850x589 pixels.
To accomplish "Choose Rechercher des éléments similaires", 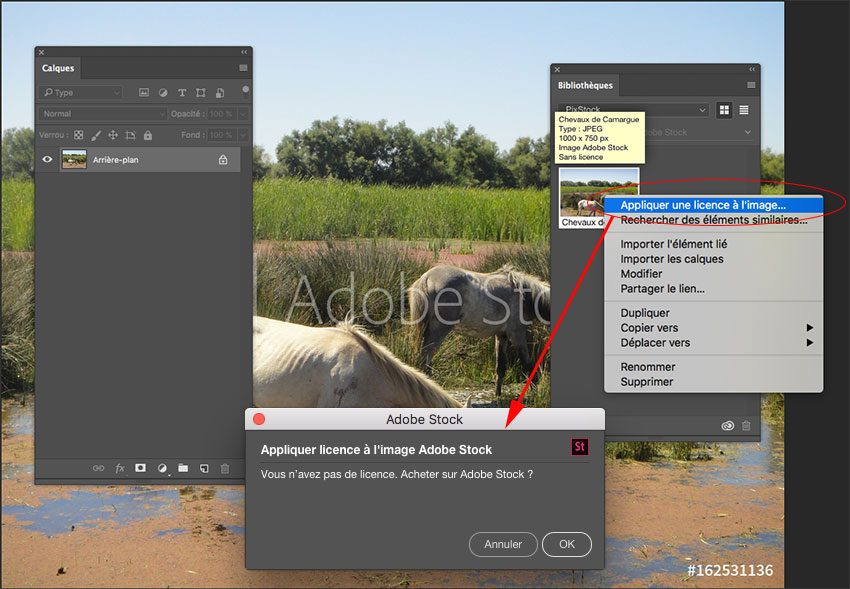I will click(713, 220).
